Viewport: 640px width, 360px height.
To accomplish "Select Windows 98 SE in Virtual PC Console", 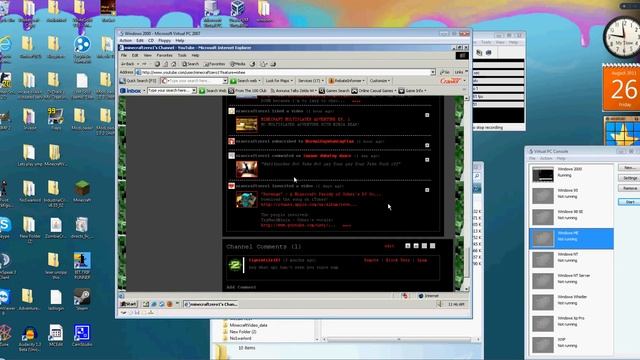I will click(x=571, y=217).
